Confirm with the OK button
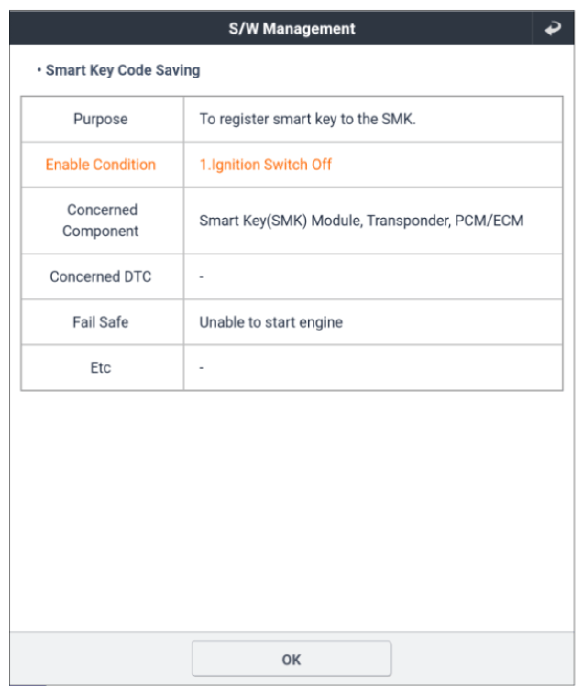The image size is (585, 695). coord(292,659)
